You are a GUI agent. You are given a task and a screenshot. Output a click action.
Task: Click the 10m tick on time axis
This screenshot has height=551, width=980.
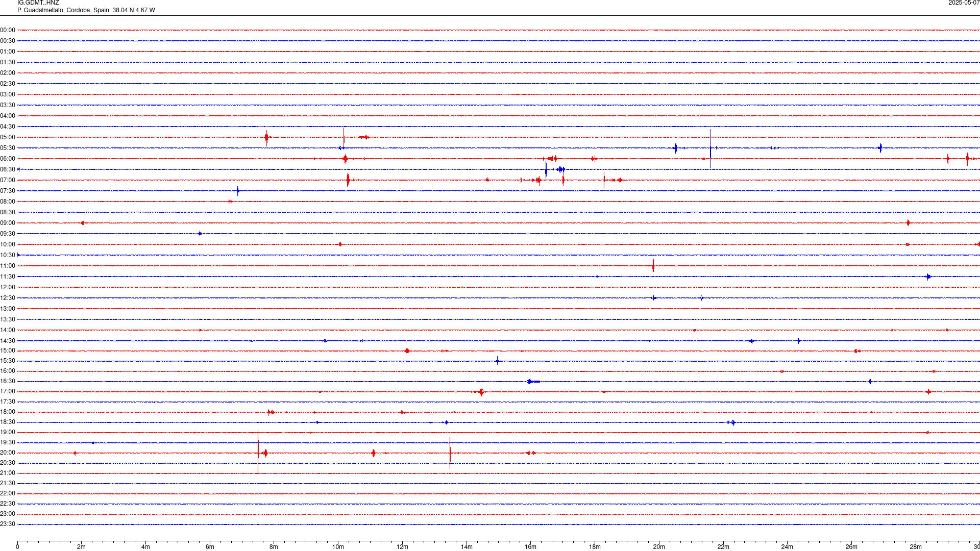pos(338,547)
